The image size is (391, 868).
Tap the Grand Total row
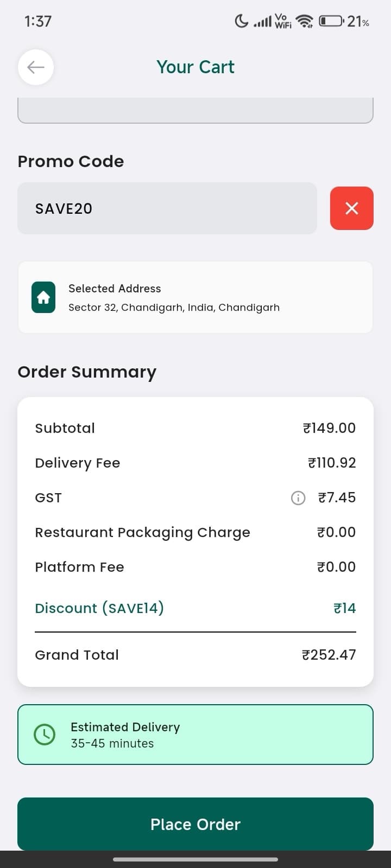click(x=195, y=655)
